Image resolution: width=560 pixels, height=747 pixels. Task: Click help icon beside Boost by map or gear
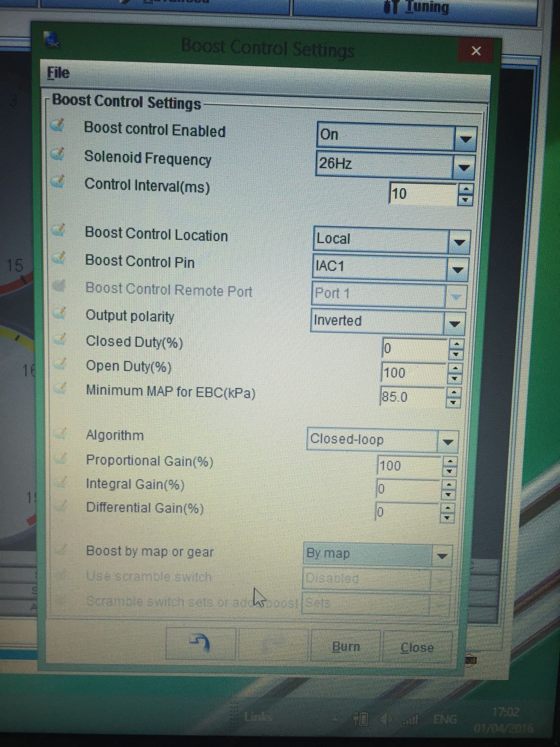coord(61,549)
